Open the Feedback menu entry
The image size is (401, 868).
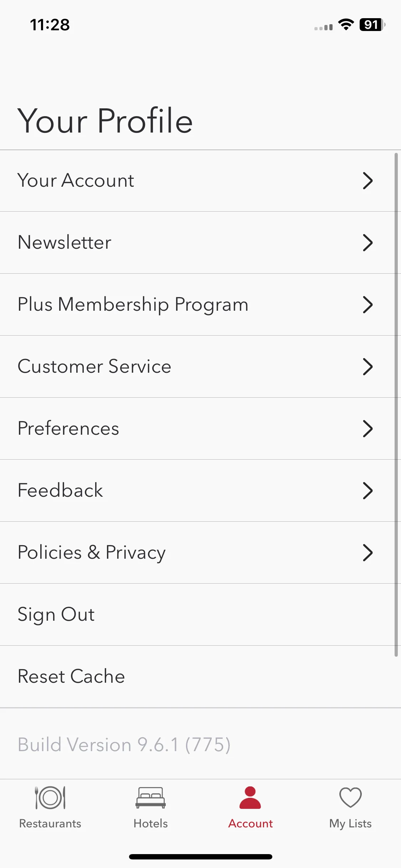200,491
